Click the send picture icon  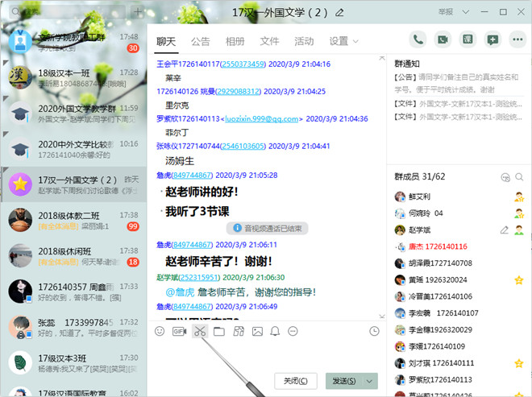pyautogui.click(x=258, y=331)
